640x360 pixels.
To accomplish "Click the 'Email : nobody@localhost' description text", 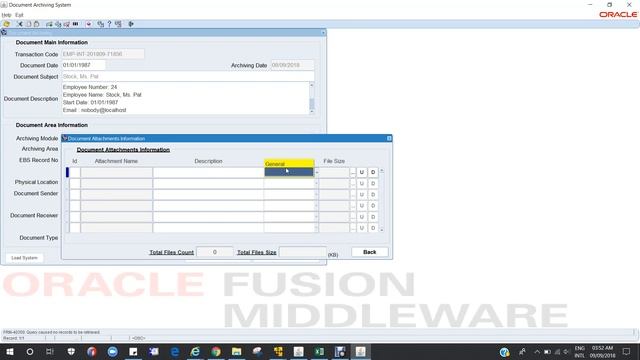I will pyautogui.click(x=94, y=110).
